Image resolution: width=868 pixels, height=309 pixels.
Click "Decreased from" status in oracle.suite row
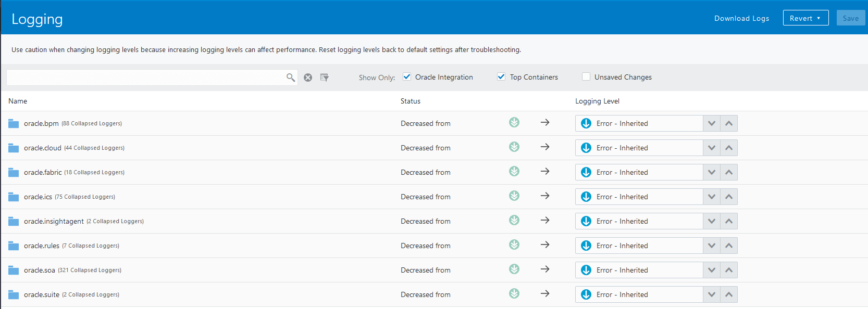426,294
